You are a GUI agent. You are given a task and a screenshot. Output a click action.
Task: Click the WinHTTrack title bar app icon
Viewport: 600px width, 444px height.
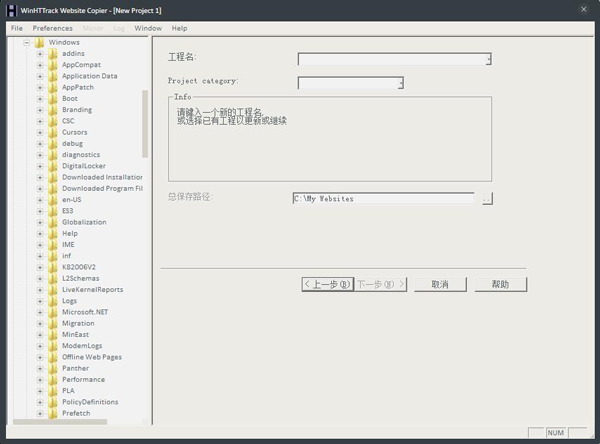(11, 10)
